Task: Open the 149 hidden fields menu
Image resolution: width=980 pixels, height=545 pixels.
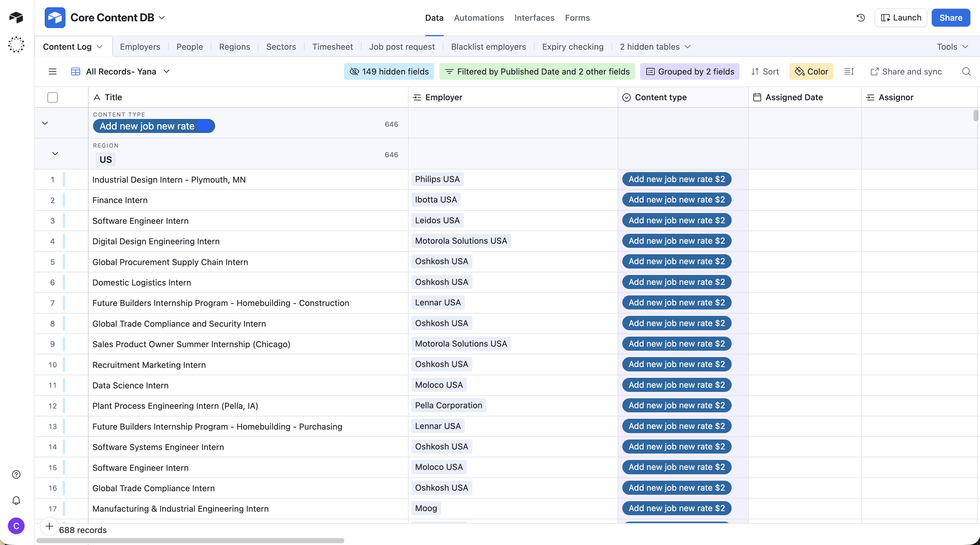Action: [389, 72]
